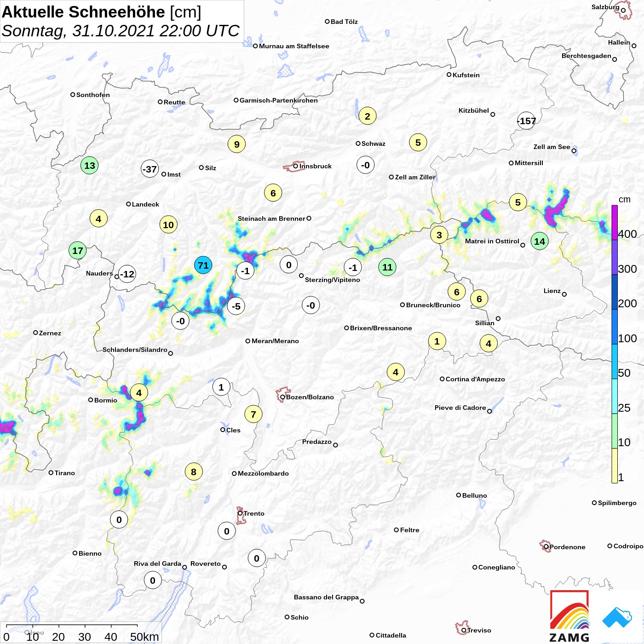644x644 pixels.
Task: Click the ZAMG logo
Action: click(569, 616)
